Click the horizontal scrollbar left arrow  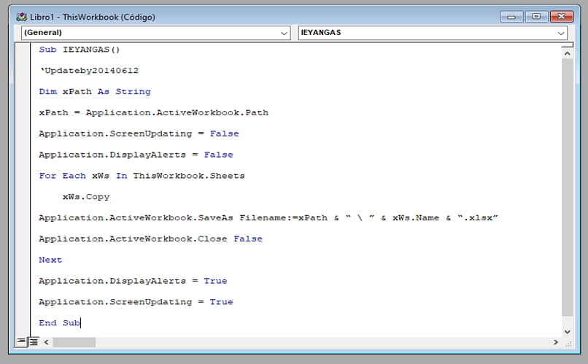click(x=46, y=341)
